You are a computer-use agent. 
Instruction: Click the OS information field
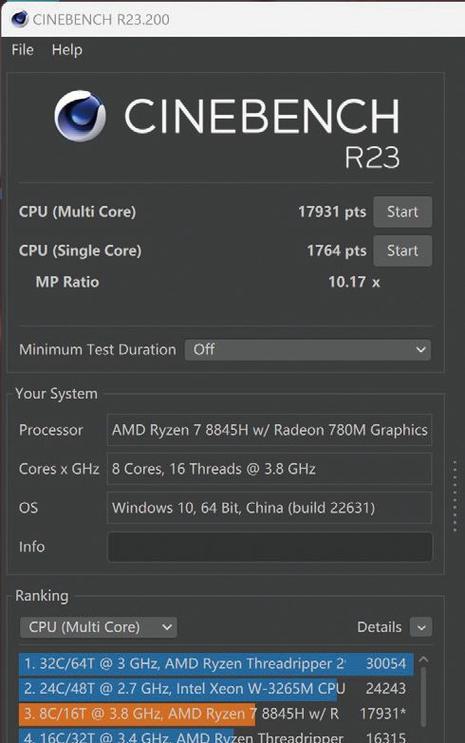click(270, 507)
